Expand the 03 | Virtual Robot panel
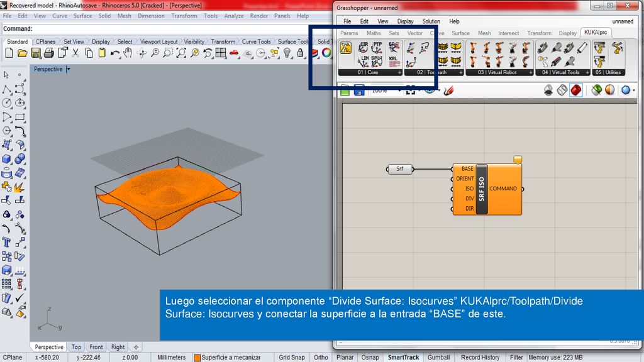The image size is (644, 362). coord(531,73)
